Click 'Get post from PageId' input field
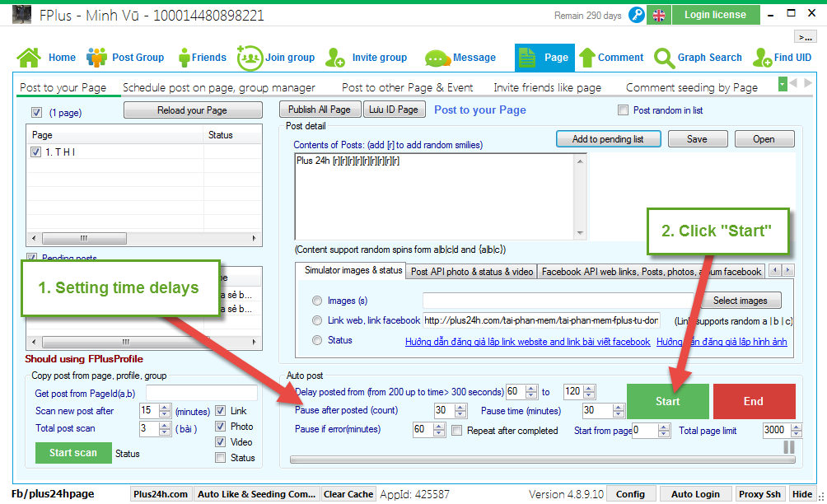This screenshot has height=504, width=827. click(202, 393)
